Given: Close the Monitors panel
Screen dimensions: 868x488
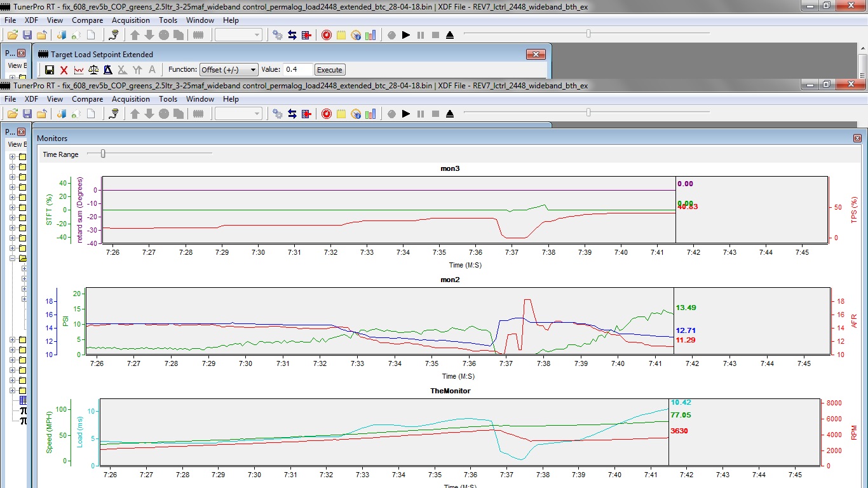Looking at the screenshot, I should click(857, 138).
